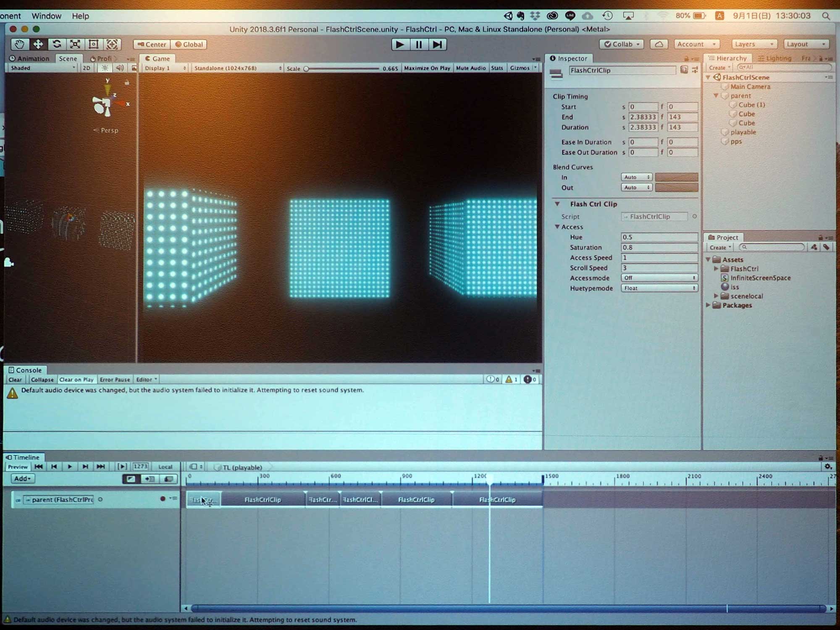Click the cloud Services icon
This screenshot has height=630, width=840.
pos(659,44)
